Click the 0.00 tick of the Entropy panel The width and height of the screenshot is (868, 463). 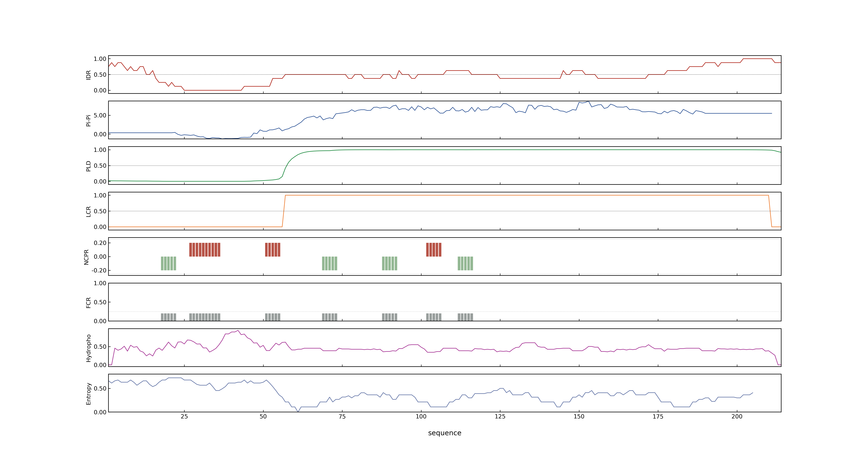click(x=100, y=412)
